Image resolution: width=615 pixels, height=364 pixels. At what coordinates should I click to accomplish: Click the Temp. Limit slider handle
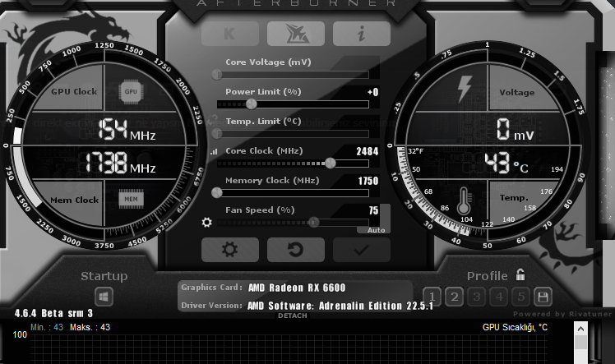[x=217, y=134]
